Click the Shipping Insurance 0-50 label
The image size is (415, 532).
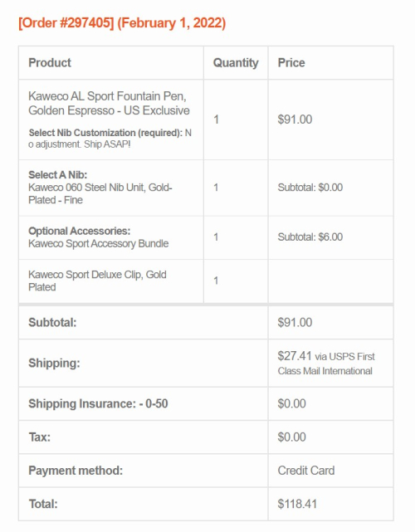click(x=98, y=403)
